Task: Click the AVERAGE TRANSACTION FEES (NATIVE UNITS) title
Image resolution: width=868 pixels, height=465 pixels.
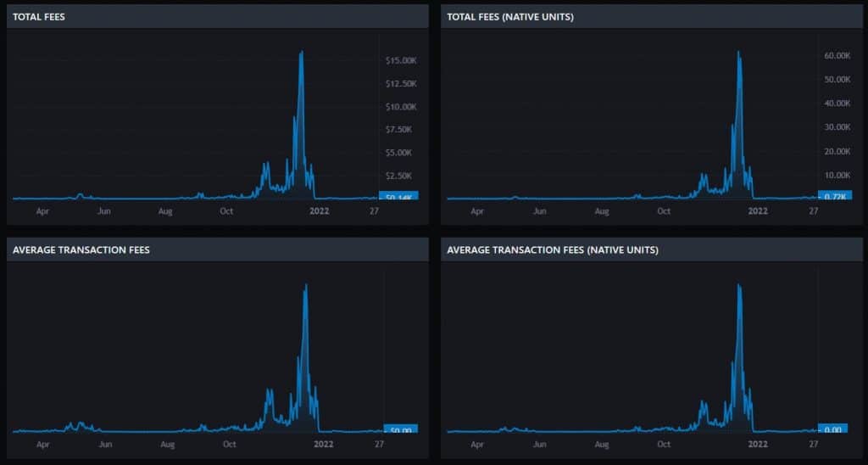Action: pos(553,250)
